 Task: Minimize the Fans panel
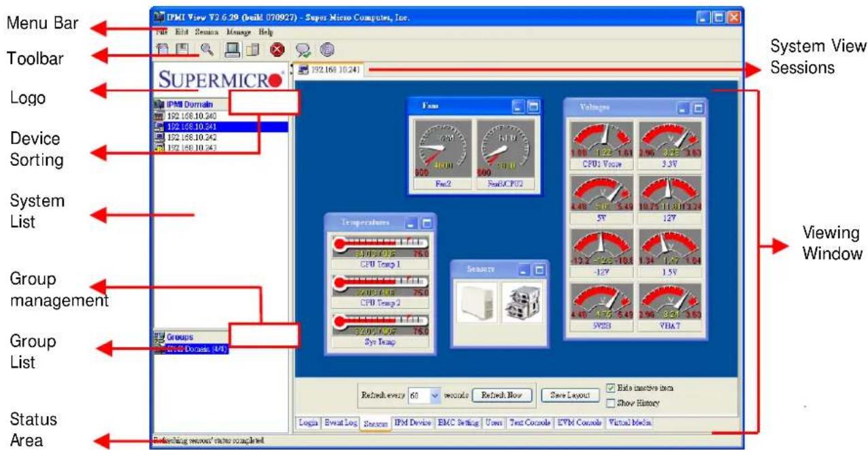tap(518, 107)
